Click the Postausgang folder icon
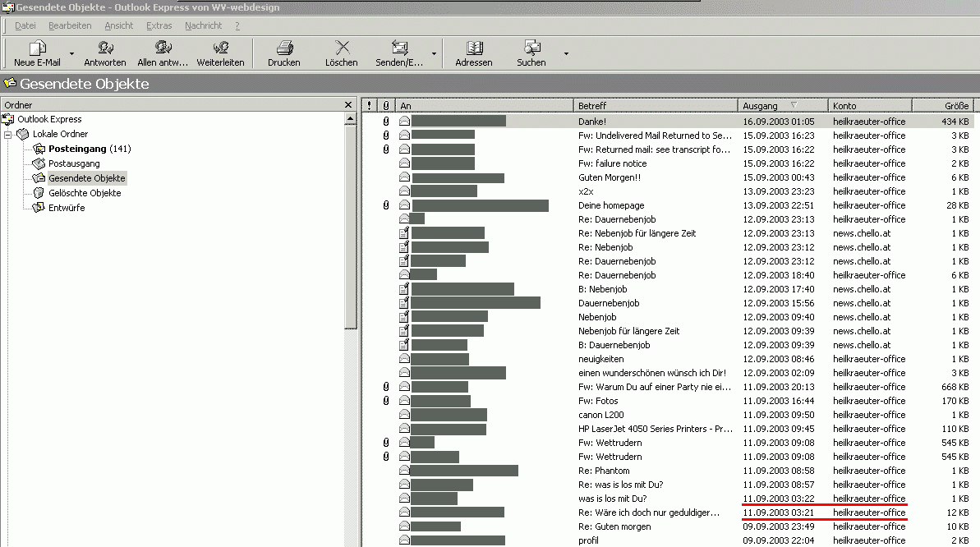Screen dimensions: 980x547 [39, 163]
